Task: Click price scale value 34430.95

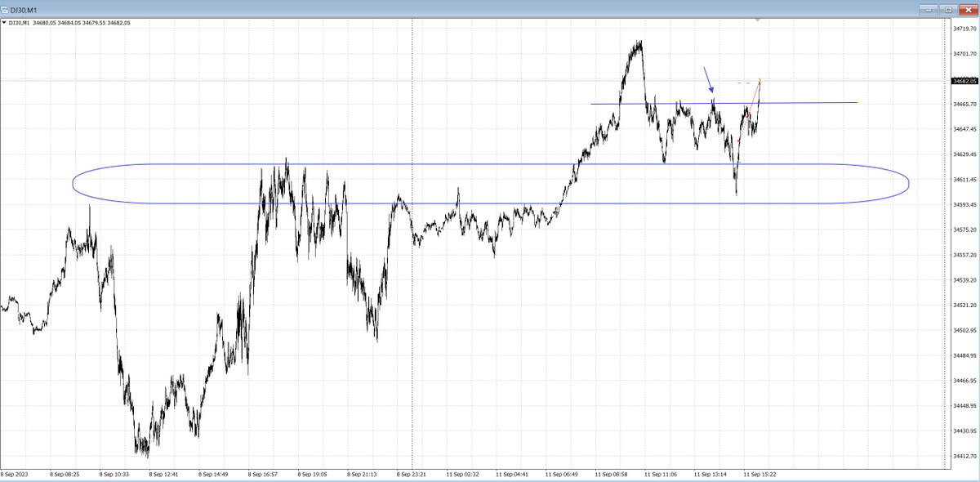Action: tap(964, 431)
